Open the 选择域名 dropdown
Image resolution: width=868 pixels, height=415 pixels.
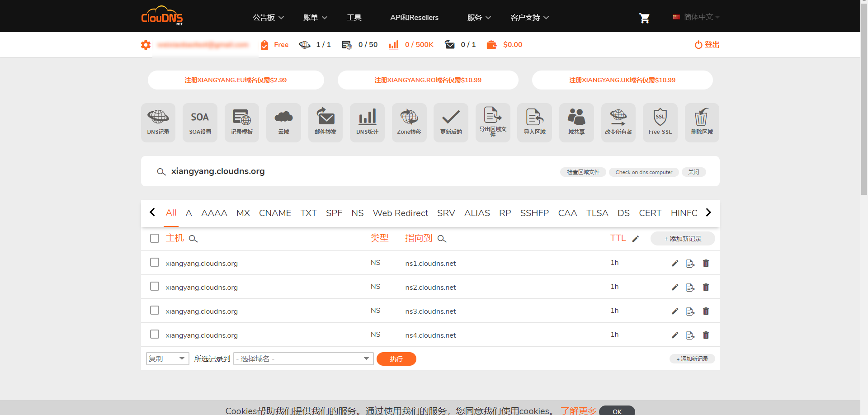303,358
